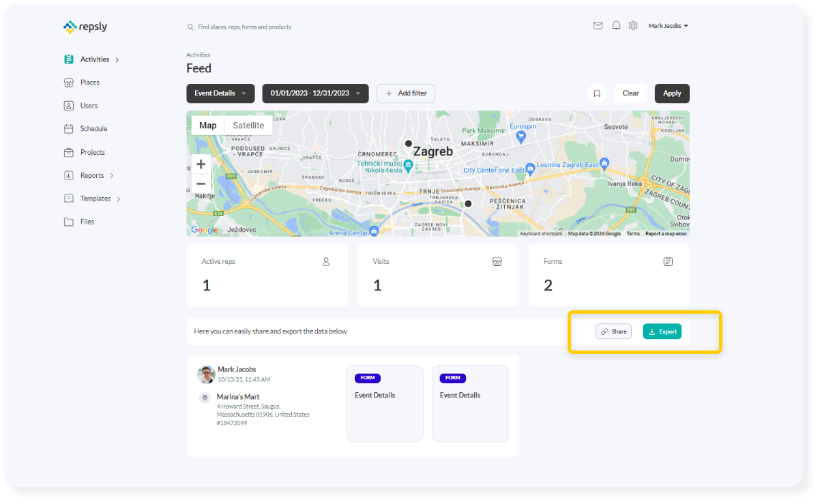Click the search magnifier icon
Viewport: 820px width, 504px height.
point(190,27)
